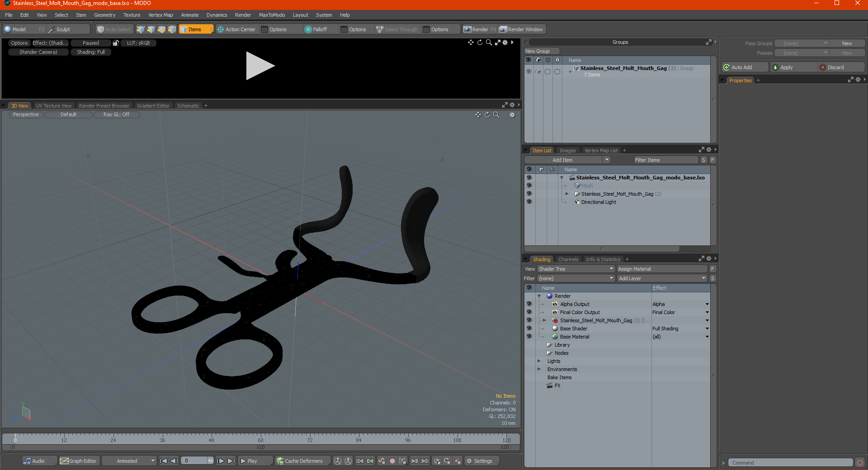The height and width of the screenshot is (470, 868).
Task: Step to next frame
Action: [x=220, y=461]
